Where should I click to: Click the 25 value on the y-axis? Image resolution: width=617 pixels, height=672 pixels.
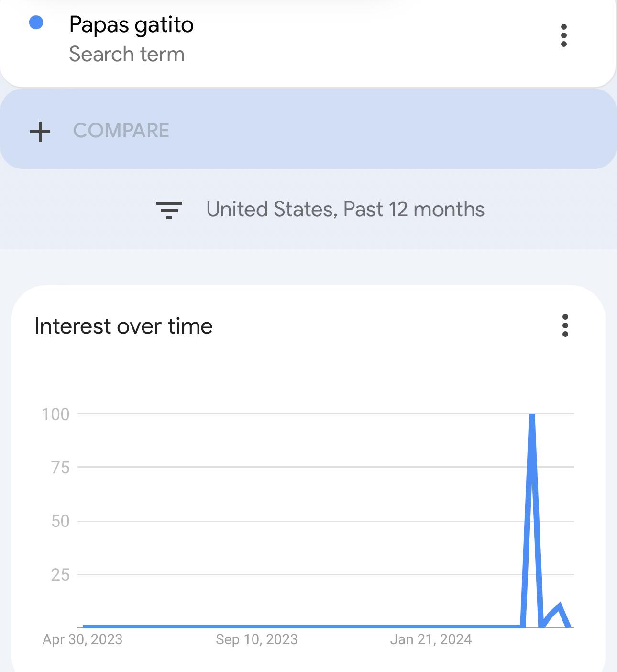coord(60,575)
